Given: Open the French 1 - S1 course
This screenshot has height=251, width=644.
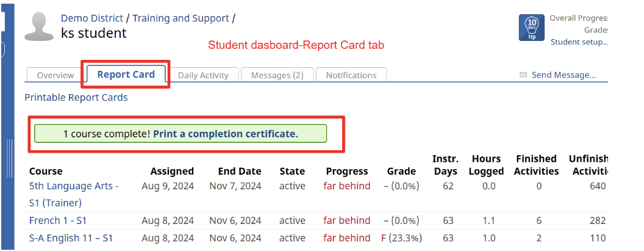Looking at the screenshot, I should [58, 220].
